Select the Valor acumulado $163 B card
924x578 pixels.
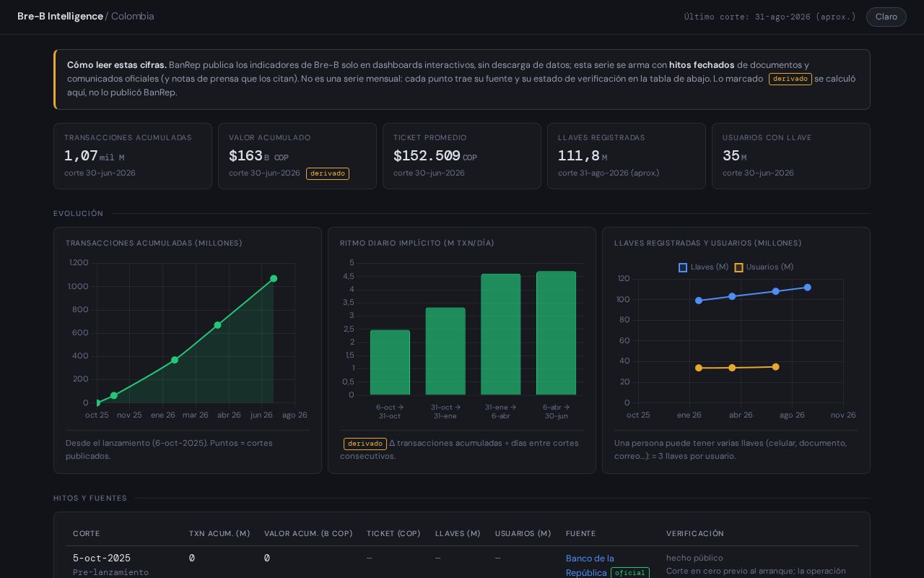click(x=297, y=156)
